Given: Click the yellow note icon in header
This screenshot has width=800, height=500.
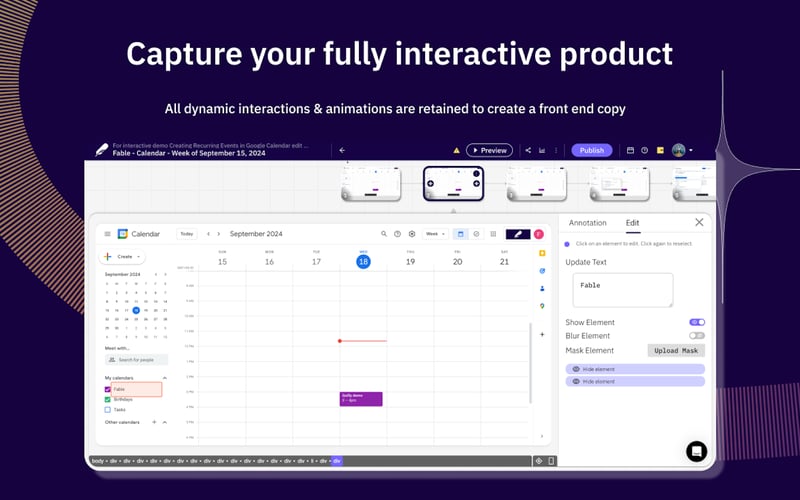Looking at the screenshot, I should tap(660, 151).
